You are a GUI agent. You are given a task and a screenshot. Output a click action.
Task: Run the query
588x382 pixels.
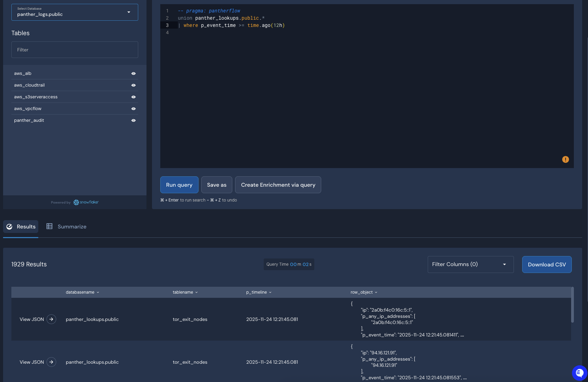click(179, 185)
